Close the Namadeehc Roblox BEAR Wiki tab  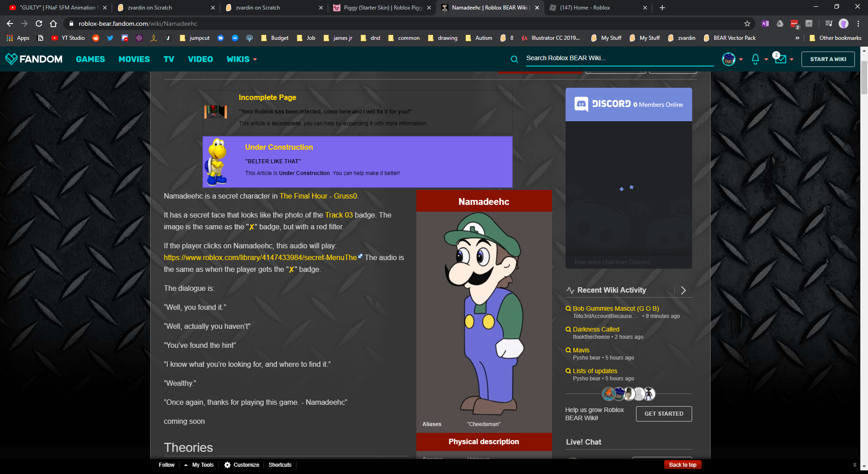point(537,8)
